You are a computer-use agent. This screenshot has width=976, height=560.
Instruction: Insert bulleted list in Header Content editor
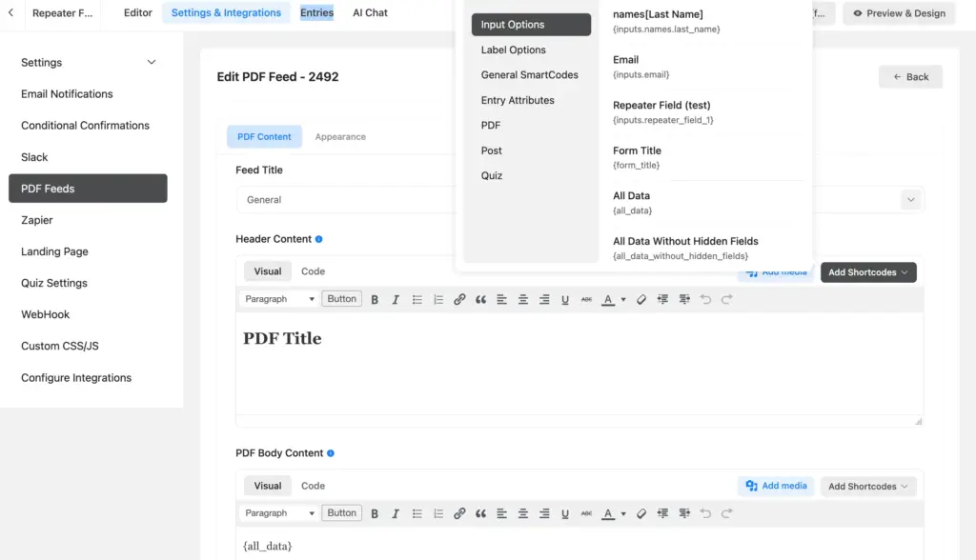click(x=417, y=299)
